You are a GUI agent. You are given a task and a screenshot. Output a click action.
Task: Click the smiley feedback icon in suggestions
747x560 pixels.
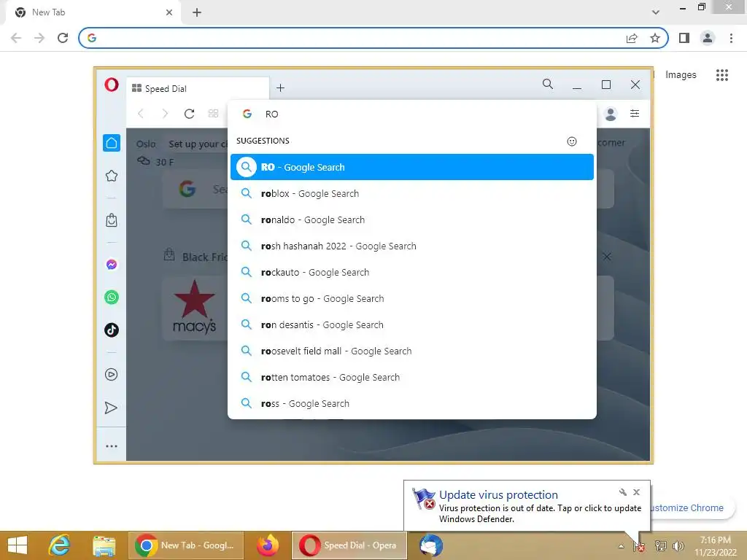click(x=572, y=141)
